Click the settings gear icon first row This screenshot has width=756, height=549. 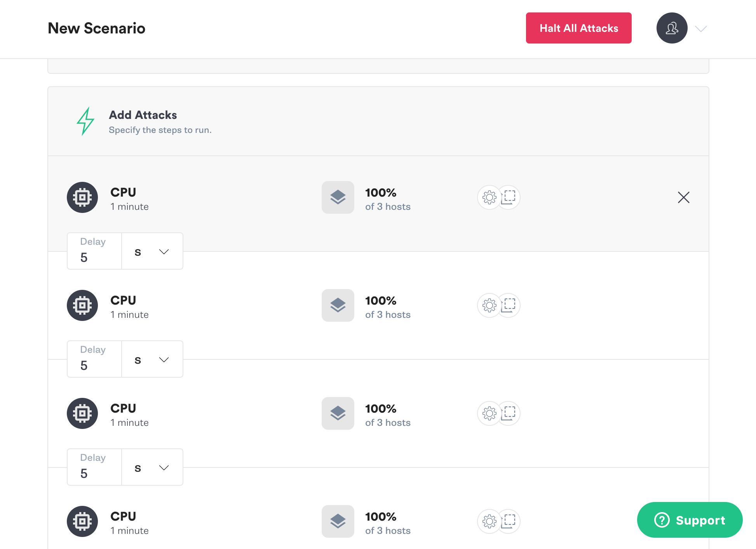[489, 197]
